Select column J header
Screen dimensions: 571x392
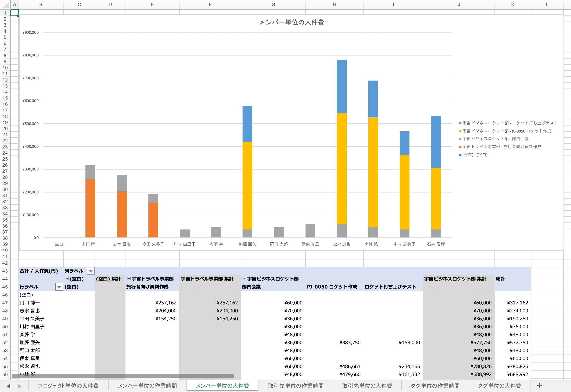point(459,4)
